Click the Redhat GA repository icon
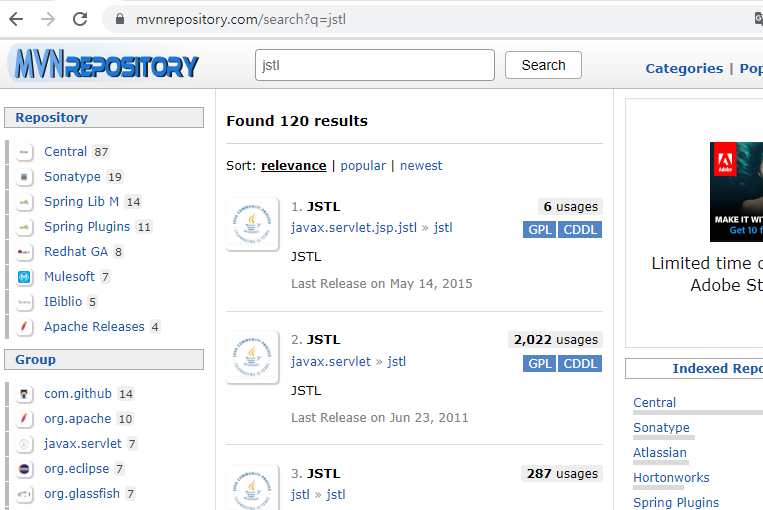The image size is (763, 510). click(24, 252)
